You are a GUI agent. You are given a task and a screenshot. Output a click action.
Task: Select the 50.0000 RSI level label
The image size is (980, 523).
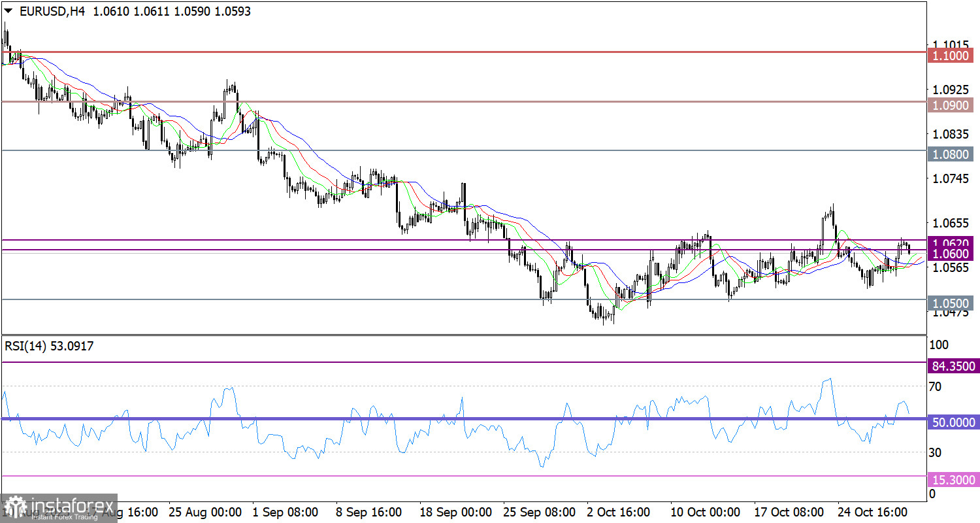point(953,423)
